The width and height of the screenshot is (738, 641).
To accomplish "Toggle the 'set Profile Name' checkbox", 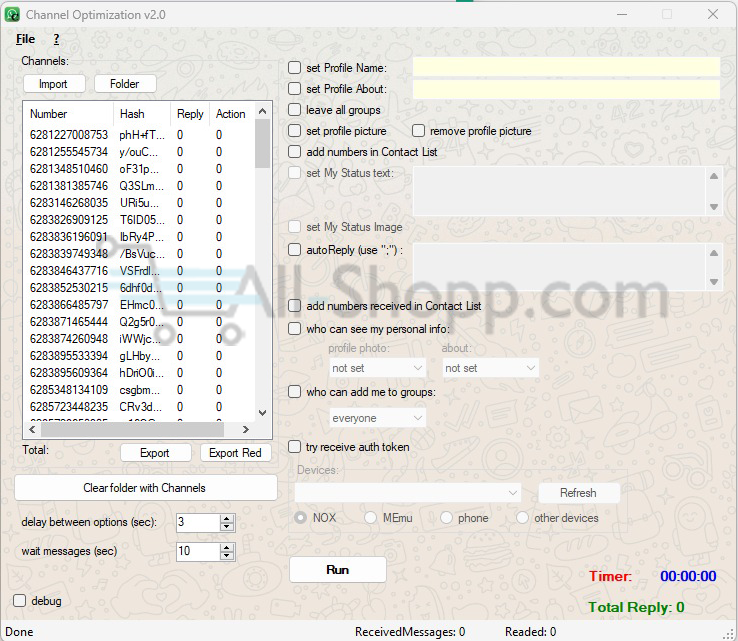I will click(x=295, y=68).
